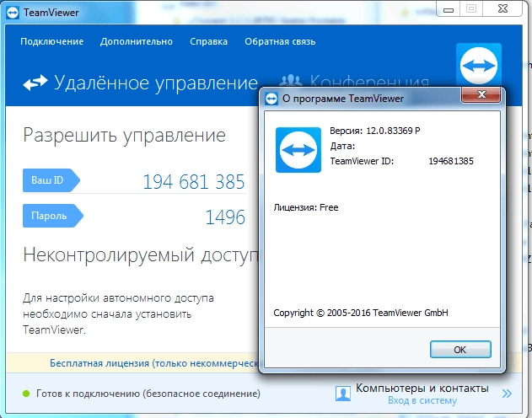Viewport: 532px width, 418px height.
Task: Select the ID 194 681 385
Action: [193, 182]
